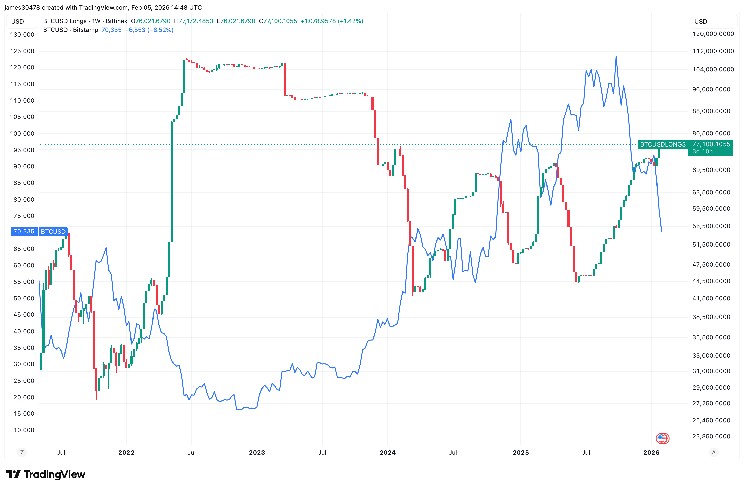Click the tall green candle of the 2022 surge

coord(172,180)
